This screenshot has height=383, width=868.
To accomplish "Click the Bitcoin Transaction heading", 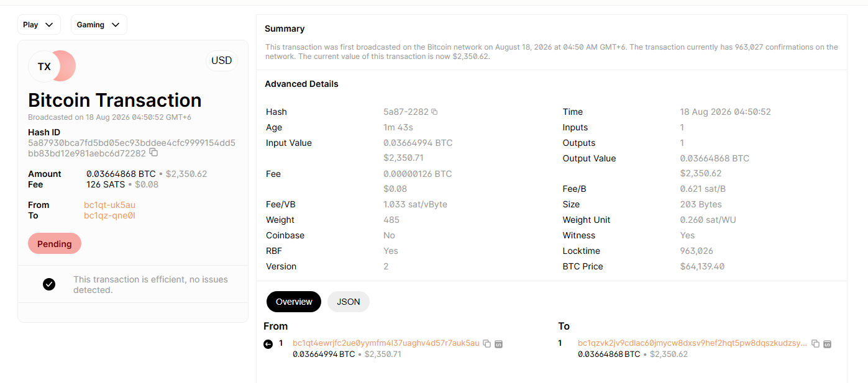I will pos(115,100).
